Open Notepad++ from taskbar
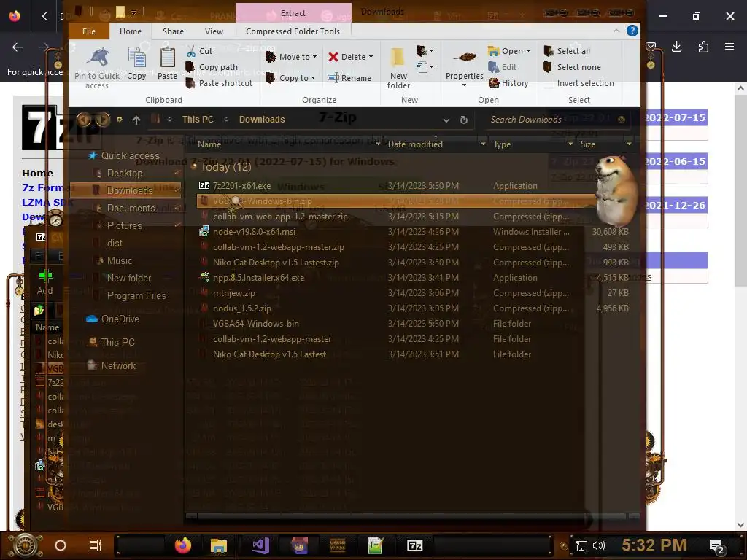747x560 pixels. point(376,545)
